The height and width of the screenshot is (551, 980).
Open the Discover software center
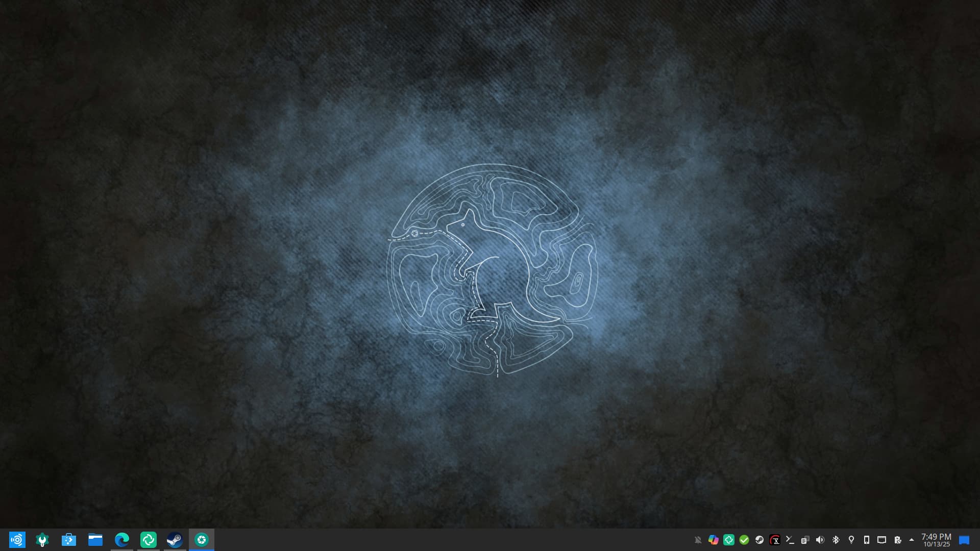(69, 540)
